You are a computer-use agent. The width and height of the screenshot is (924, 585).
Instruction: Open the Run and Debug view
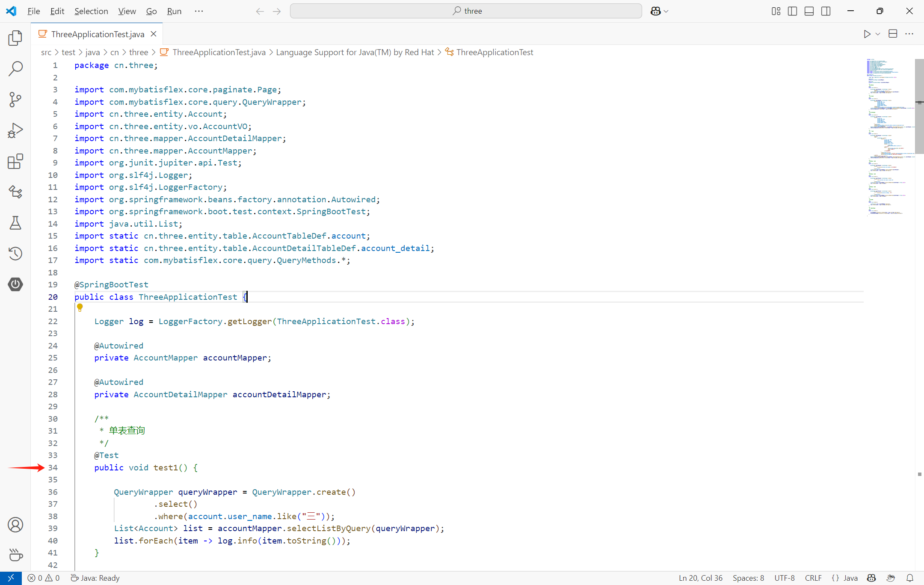point(15,130)
